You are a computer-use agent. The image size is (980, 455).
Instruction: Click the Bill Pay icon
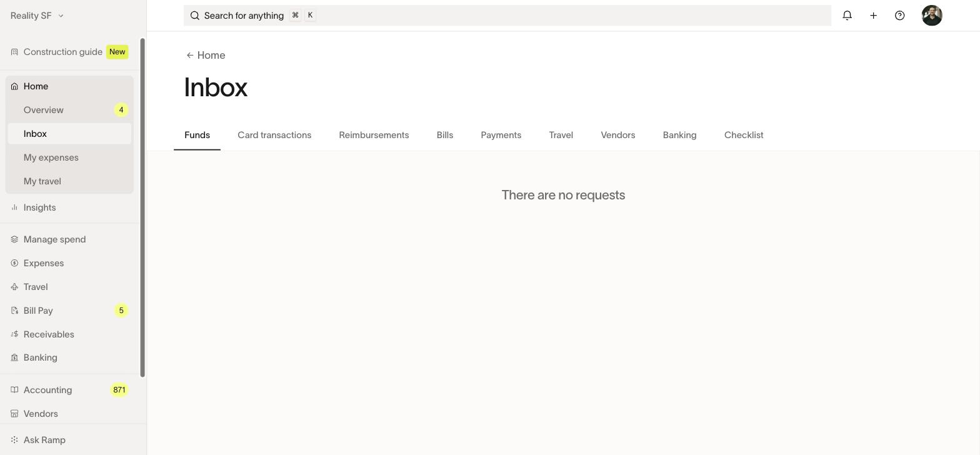pos(14,311)
